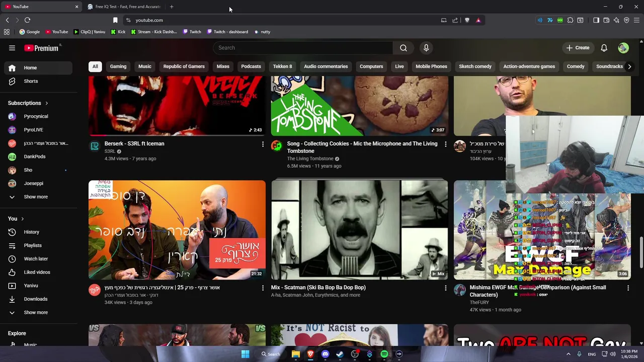Open the Home sidebar item
The height and width of the screenshot is (362, 644).
click(x=38, y=67)
